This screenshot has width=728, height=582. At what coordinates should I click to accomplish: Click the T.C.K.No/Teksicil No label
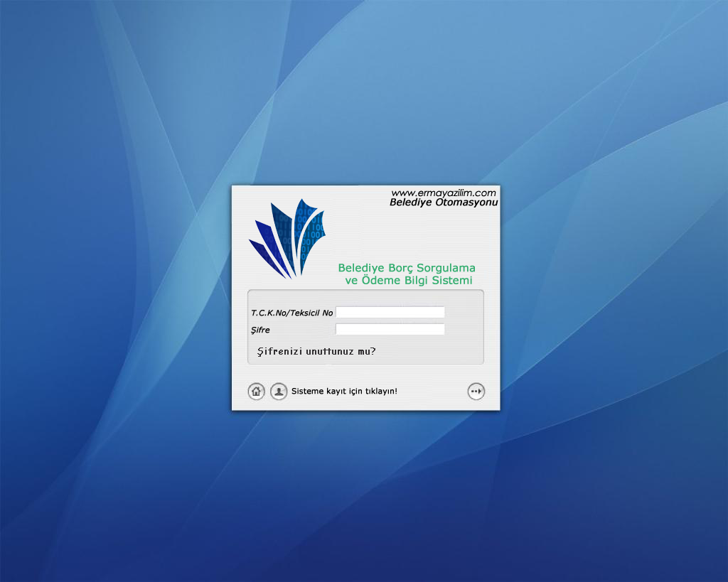291,313
